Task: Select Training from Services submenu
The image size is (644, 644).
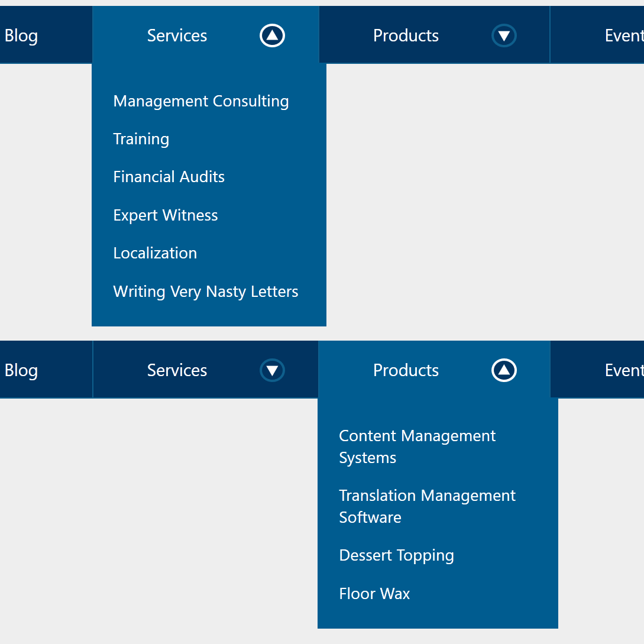Action: [x=141, y=139]
